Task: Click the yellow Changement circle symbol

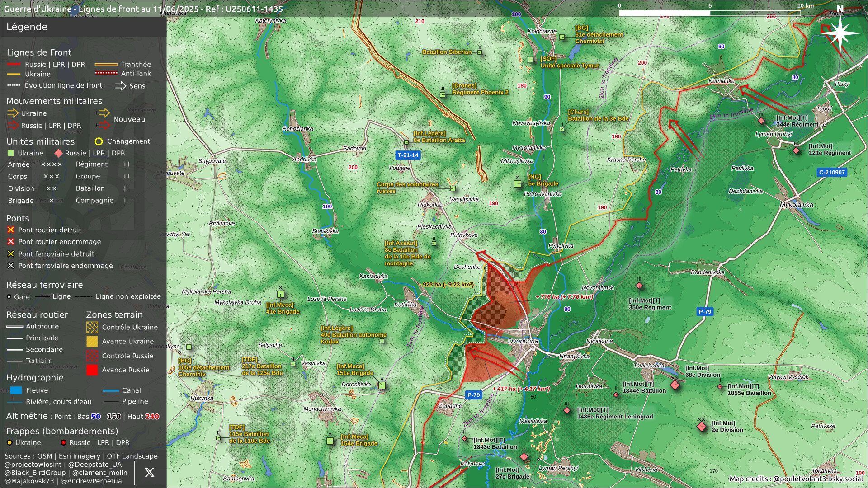Action: click(x=99, y=141)
